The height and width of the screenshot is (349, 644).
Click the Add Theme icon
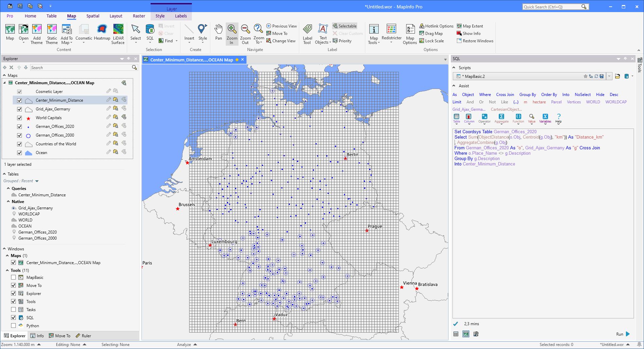[x=37, y=34]
